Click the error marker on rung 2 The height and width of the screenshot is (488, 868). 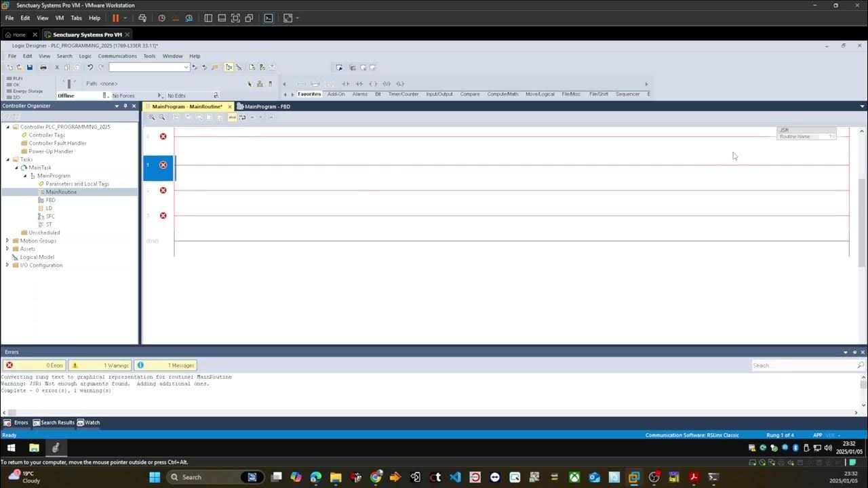click(x=163, y=190)
